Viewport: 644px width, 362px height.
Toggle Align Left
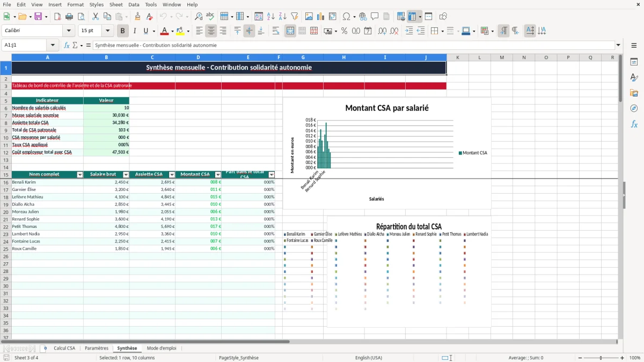click(x=200, y=31)
